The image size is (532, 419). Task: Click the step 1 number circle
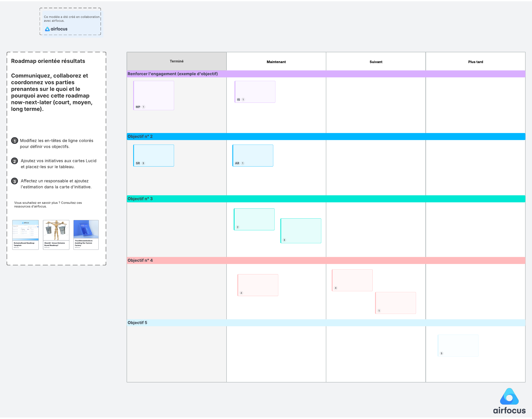click(x=14, y=141)
